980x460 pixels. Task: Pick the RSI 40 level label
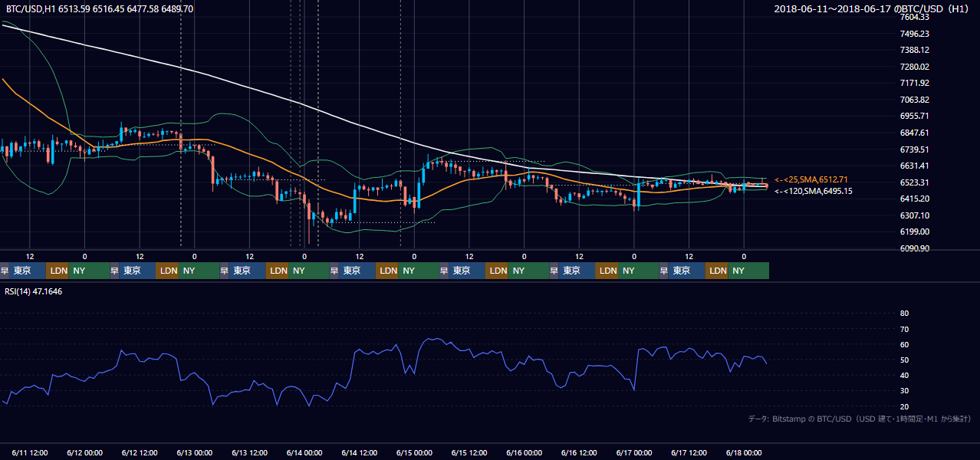(x=904, y=376)
